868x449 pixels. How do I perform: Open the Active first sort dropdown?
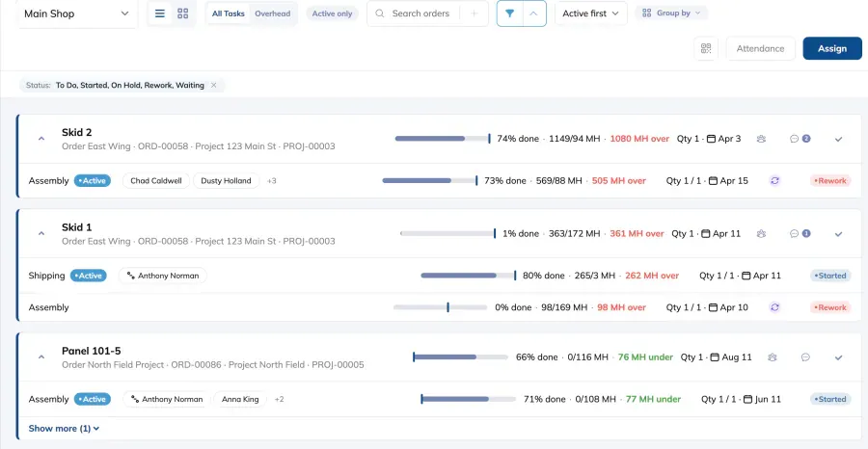[x=590, y=13]
